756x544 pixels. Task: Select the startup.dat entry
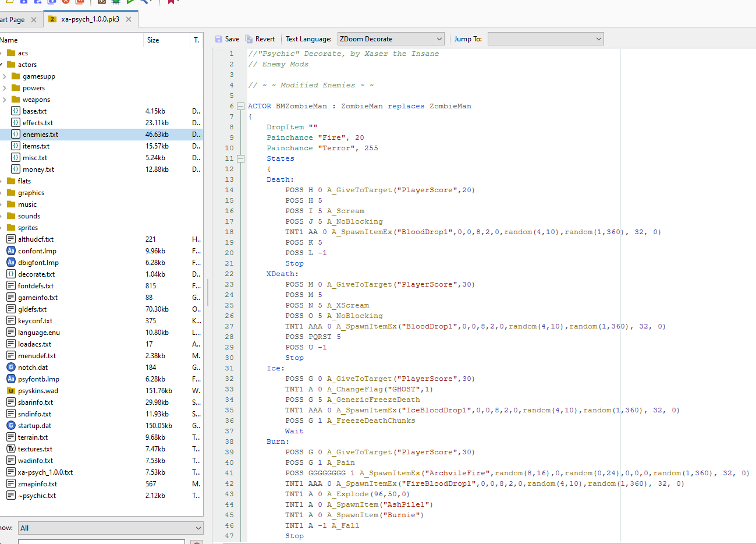click(34, 426)
